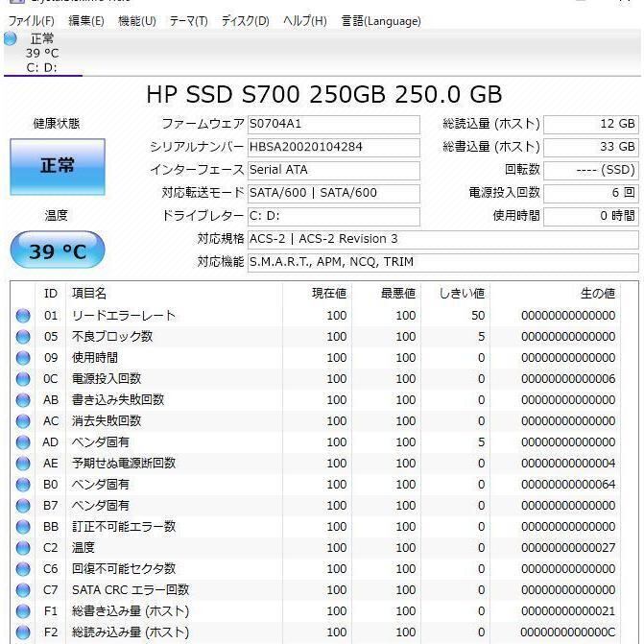Click the drive letter field C: D:
This screenshot has width=644, height=644.
pos(333,217)
